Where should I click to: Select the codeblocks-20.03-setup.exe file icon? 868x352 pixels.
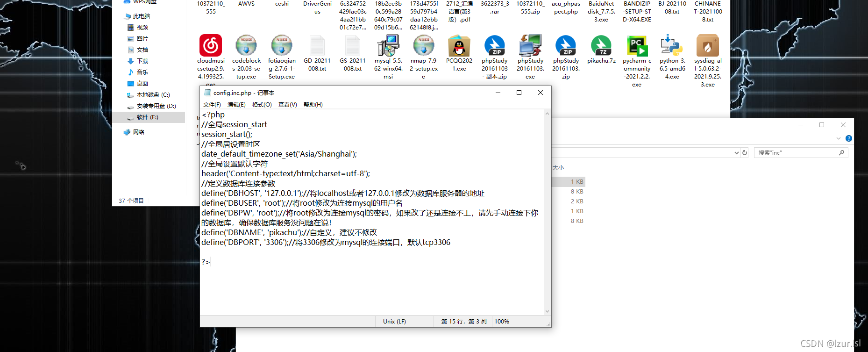click(246, 46)
